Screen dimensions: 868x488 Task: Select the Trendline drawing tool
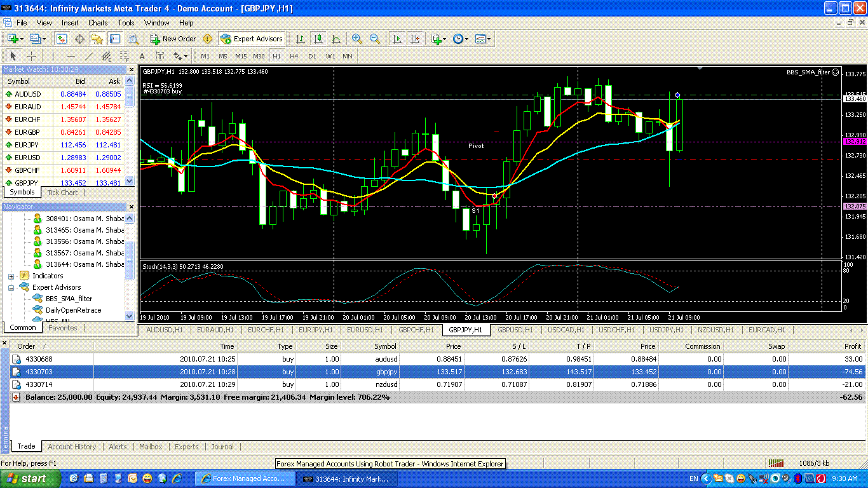(89, 56)
